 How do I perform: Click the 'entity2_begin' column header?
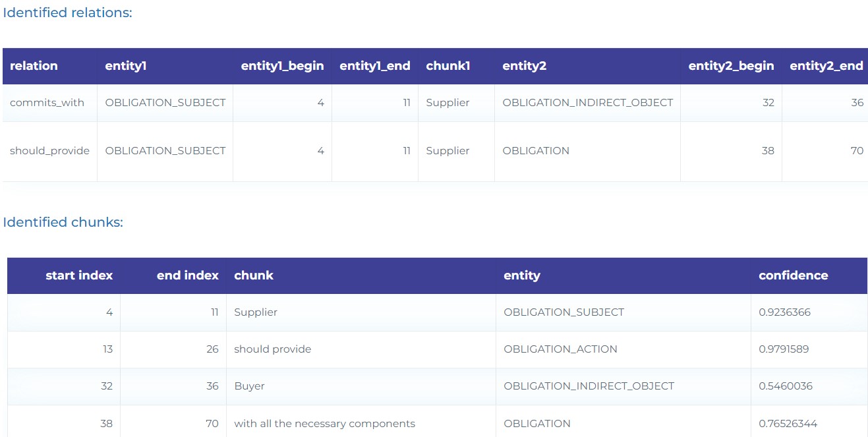(731, 66)
